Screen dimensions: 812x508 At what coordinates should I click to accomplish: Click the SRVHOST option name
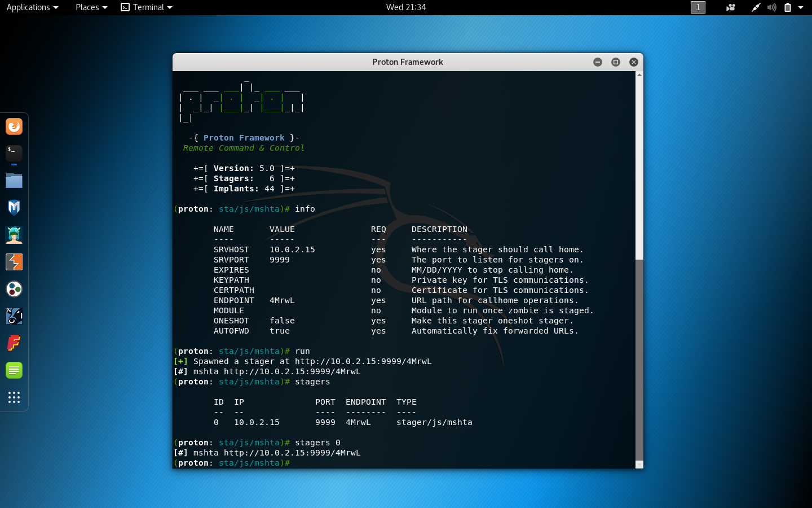tap(231, 249)
